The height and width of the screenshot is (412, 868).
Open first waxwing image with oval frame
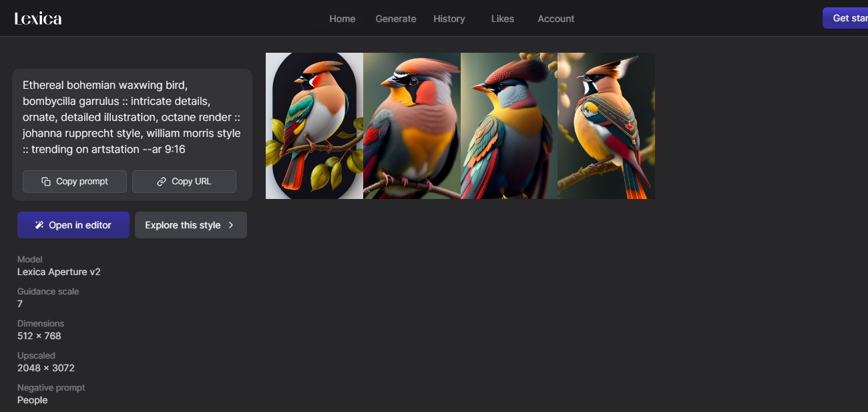click(314, 126)
